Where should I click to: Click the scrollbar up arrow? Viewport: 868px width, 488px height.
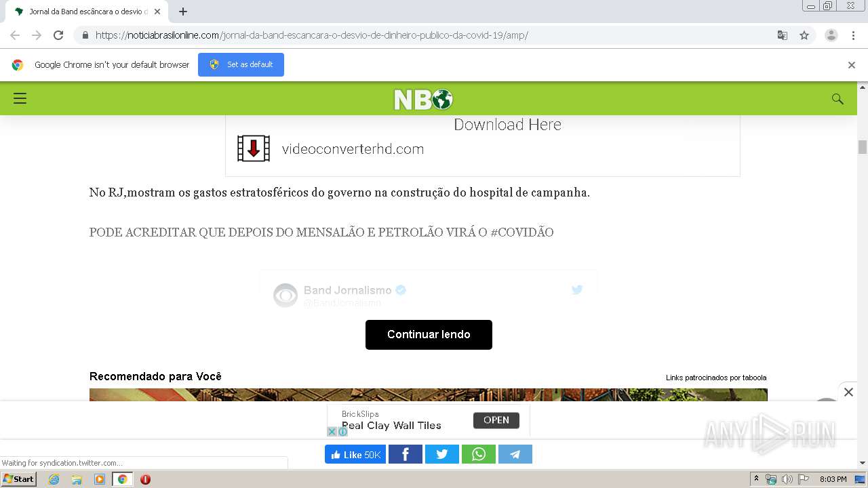click(863, 87)
